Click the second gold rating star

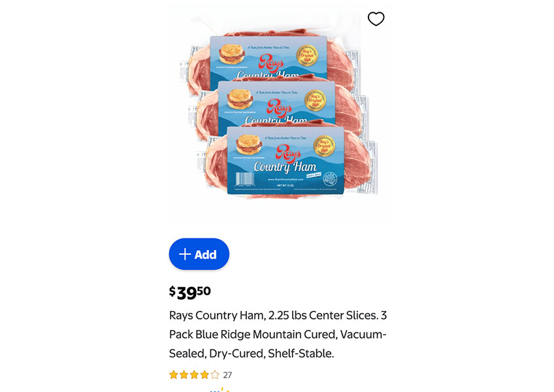184,374
